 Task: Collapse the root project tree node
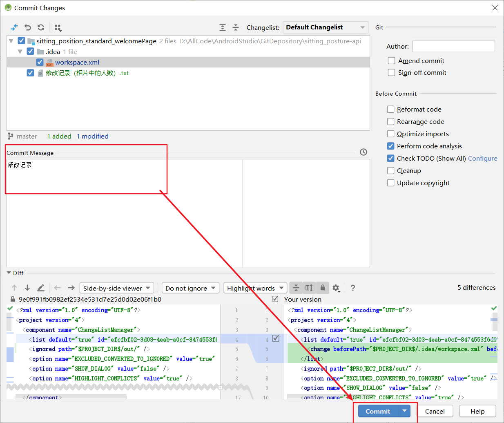[11, 41]
